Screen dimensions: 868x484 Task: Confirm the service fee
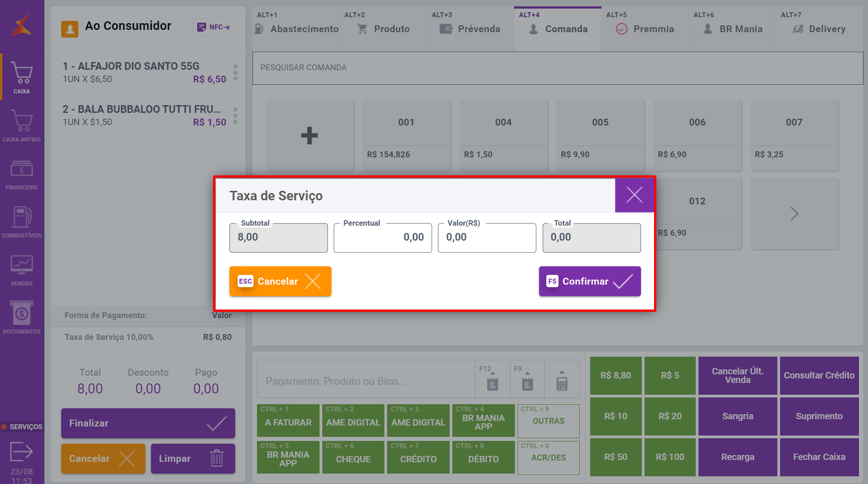point(589,281)
